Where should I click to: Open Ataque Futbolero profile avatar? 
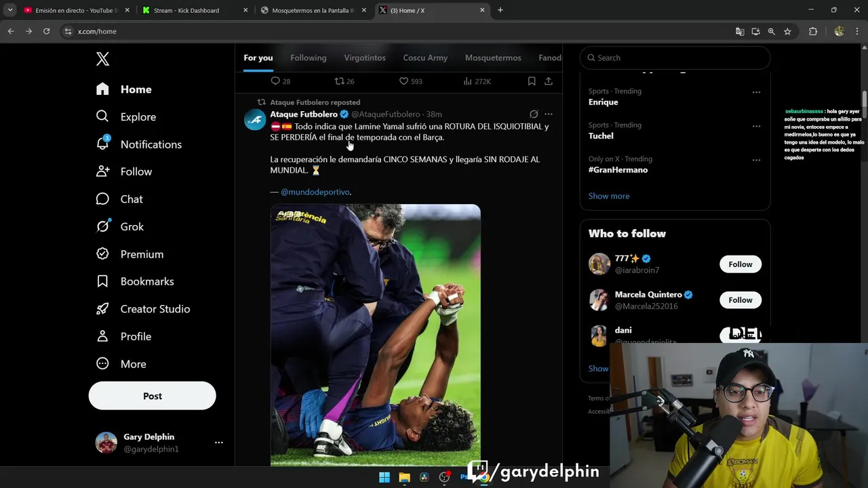tap(255, 119)
